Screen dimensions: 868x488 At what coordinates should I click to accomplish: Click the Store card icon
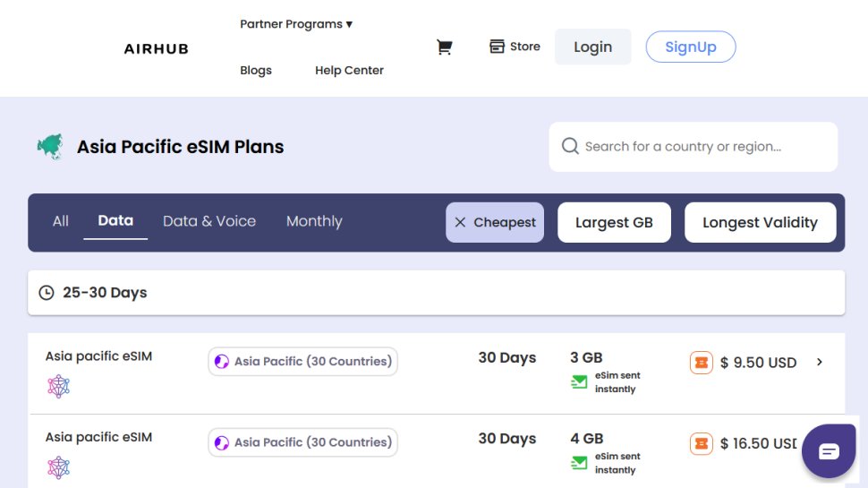[x=498, y=47]
